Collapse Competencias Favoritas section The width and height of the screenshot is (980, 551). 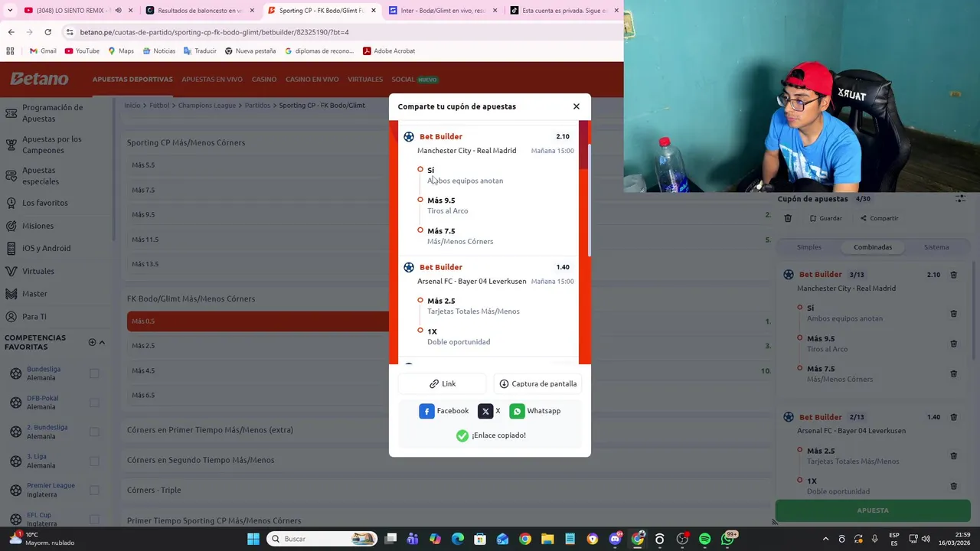(102, 343)
